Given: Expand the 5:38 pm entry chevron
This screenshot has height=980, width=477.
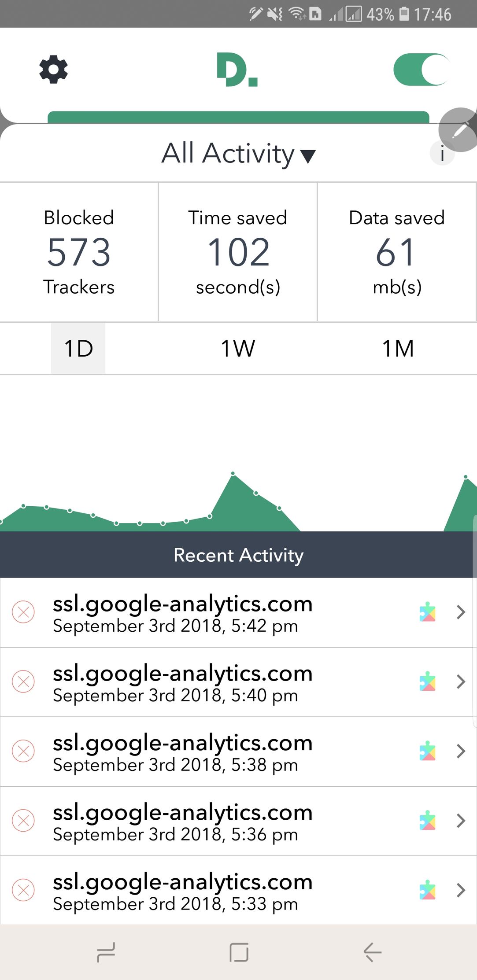Looking at the screenshot, I should 461,751.
